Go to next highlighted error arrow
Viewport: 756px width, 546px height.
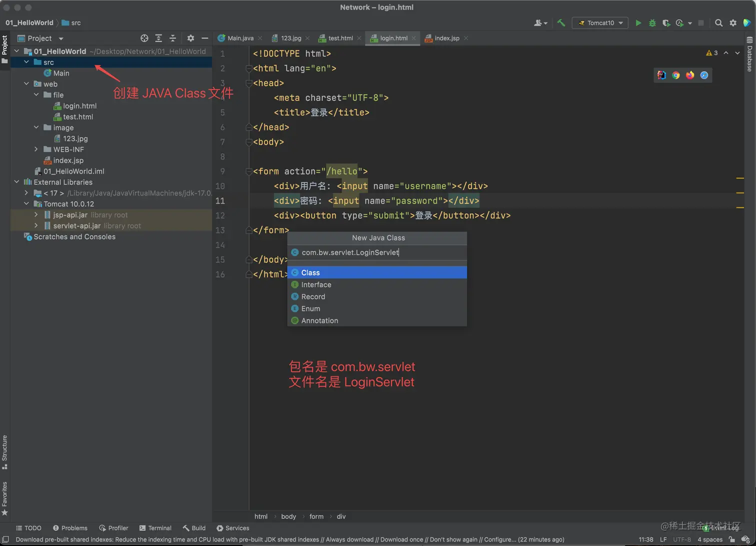737,53
